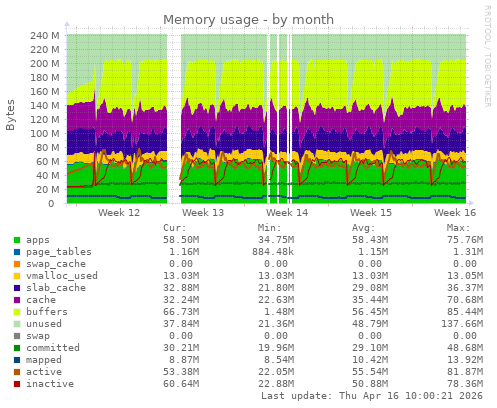Click the Bytes y-axis label
Image resolution: width=497 pixels, height=408 pixels.
coord(10,115)
